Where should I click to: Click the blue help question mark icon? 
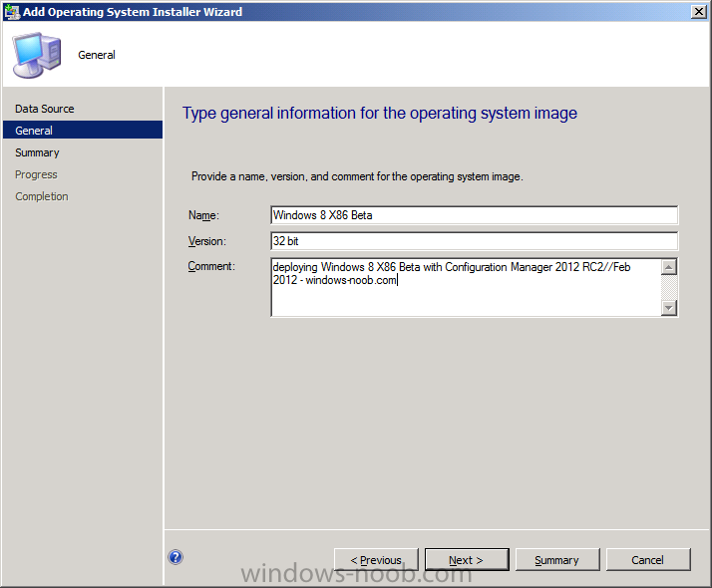click(176, 557)
